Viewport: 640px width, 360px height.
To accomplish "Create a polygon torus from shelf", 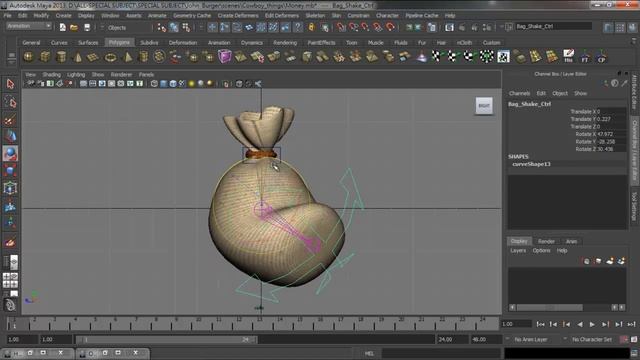I will [x=110, y=57].
